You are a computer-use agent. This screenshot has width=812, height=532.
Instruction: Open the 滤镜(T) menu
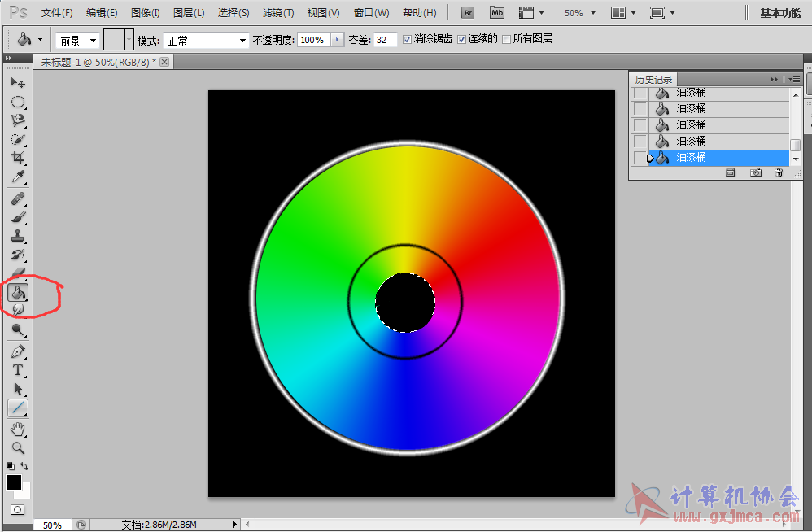coord(278,12)
